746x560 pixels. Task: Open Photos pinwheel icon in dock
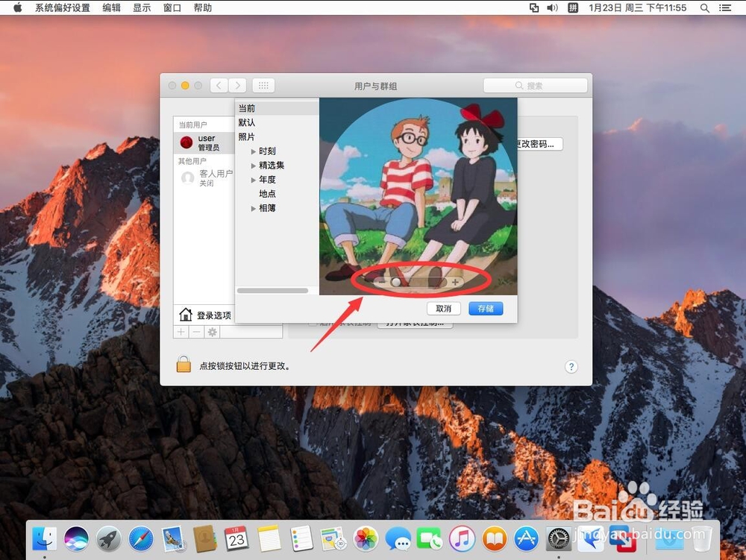(366, 538)
